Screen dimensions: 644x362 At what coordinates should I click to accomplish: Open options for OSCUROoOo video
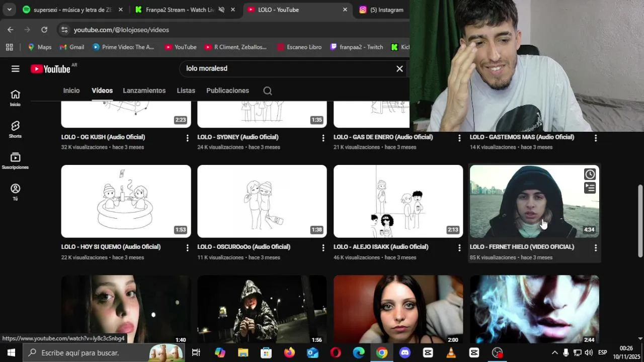click(x=323, y=248)
